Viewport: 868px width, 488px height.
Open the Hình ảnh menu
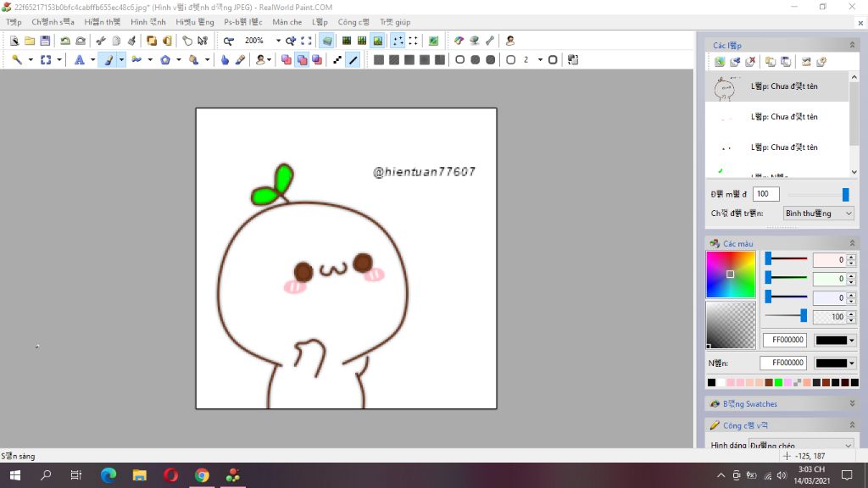pyautogui.click(x=147, y=22)
